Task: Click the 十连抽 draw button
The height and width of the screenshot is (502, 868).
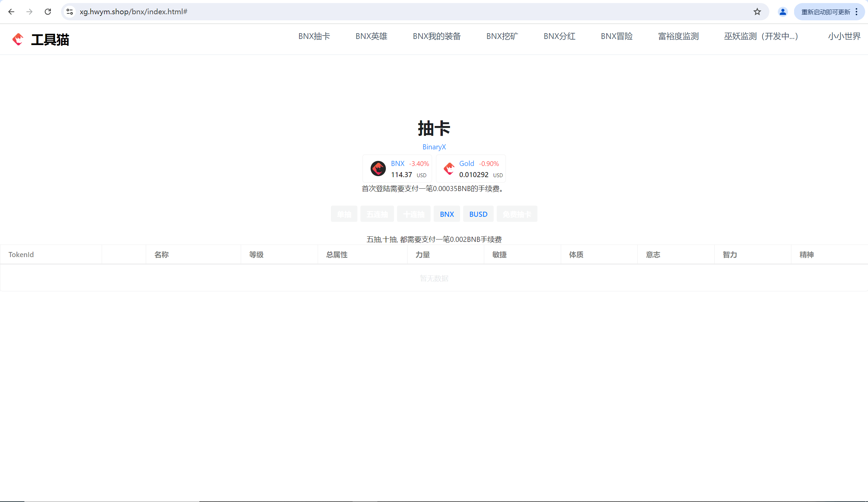Action: pos(413,214)
